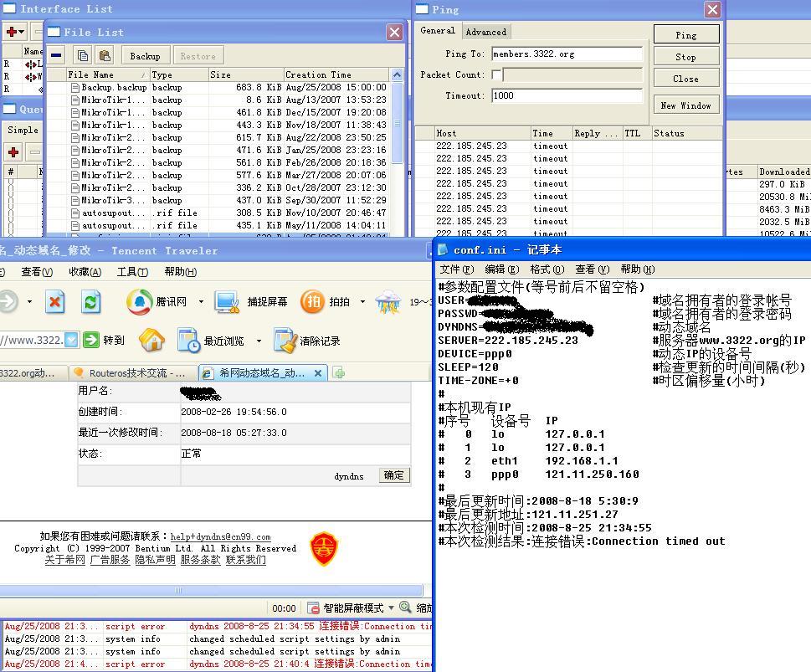The width and height of the screenshot is (811, 672).
Task: Click the forward arrow button in Tencent Traveler
Action: 8,301
